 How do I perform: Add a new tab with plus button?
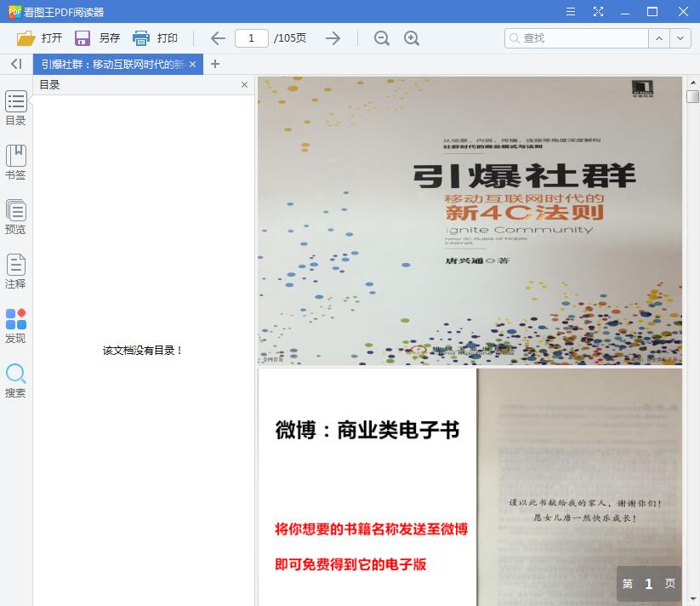click(215, 64)
